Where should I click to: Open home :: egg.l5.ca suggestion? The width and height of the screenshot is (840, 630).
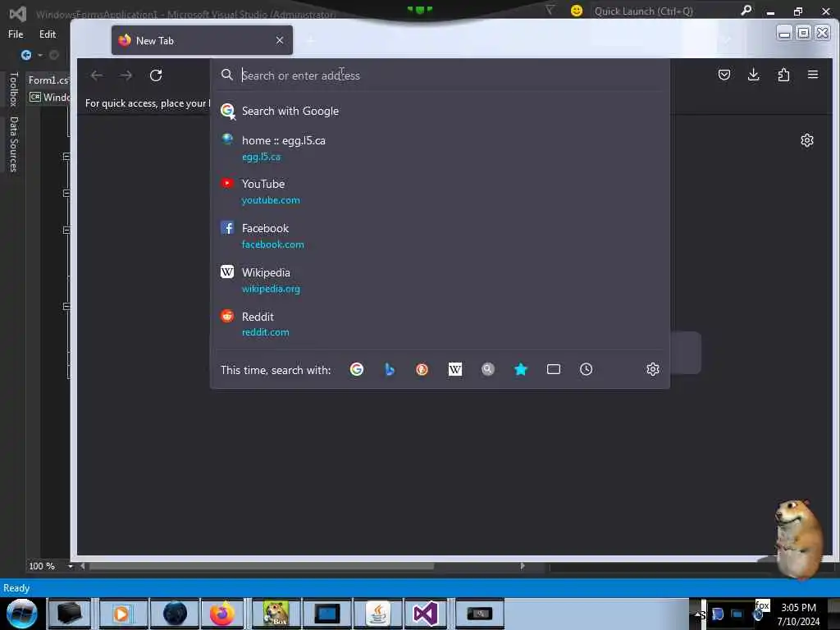[440, 148]
